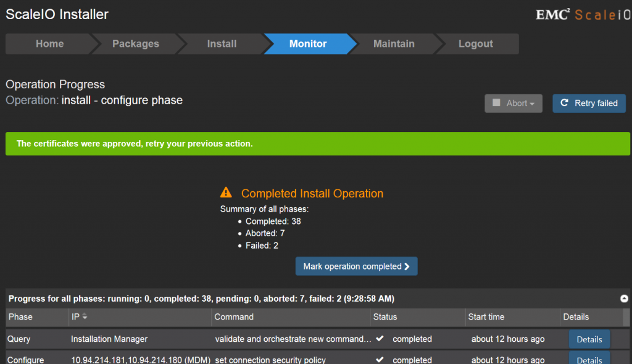The height and width of the screenshot is (364, 632).
Task: Go to the Home tab
Action: click(x=49, y=44)
